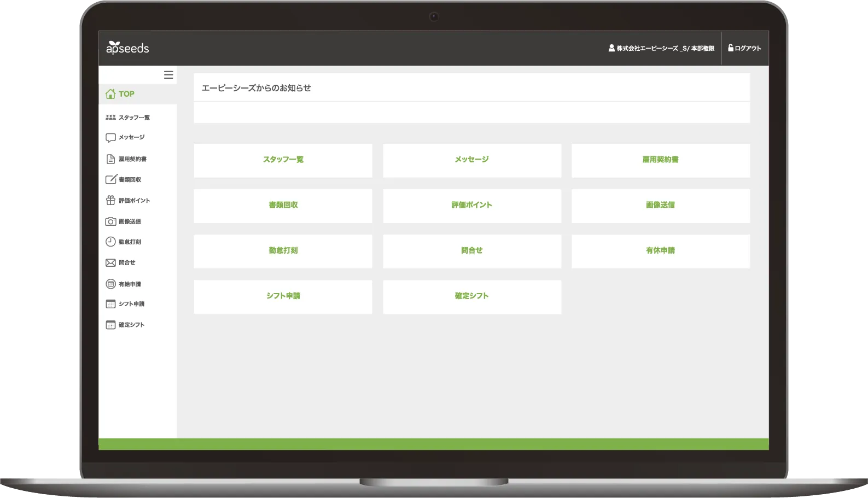Screen dimensions: 868x498
Task: Open the staff list people icon in sidebar
Action: [x=110, y=118]
